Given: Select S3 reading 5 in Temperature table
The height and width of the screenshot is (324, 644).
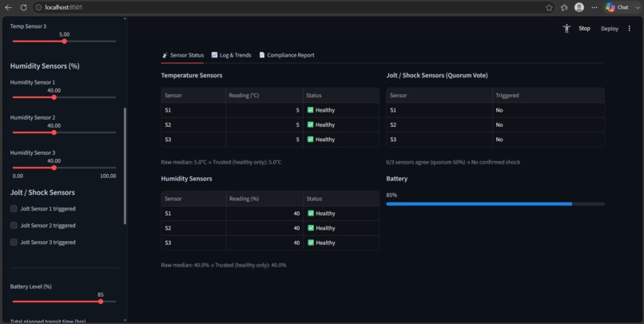Looking at the screenshot, I should tap(264, 140).
